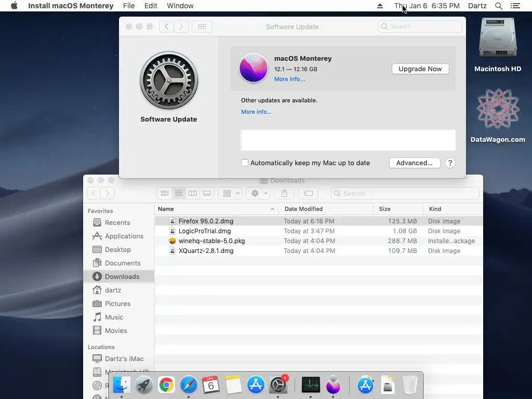
Task: Open the Edit menu
Action: coord(151,6)
